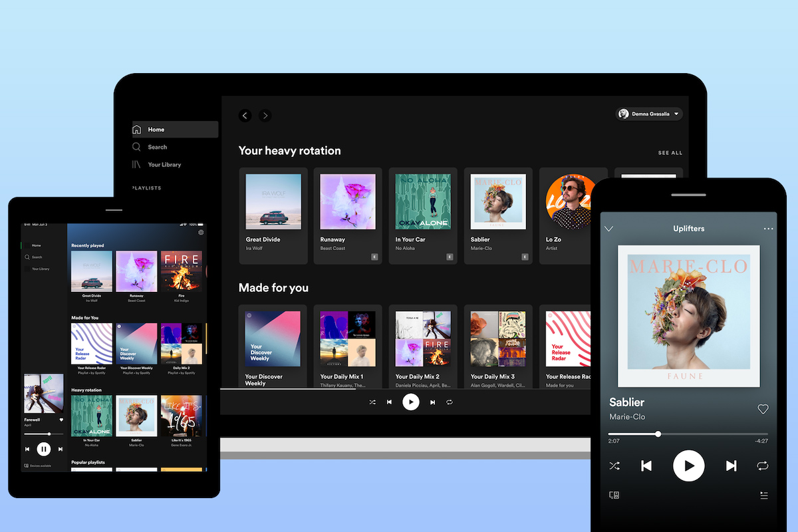The image size is (798, 532).
Task: Pause playback on the tablet
Action: click(x=44, y=449)
